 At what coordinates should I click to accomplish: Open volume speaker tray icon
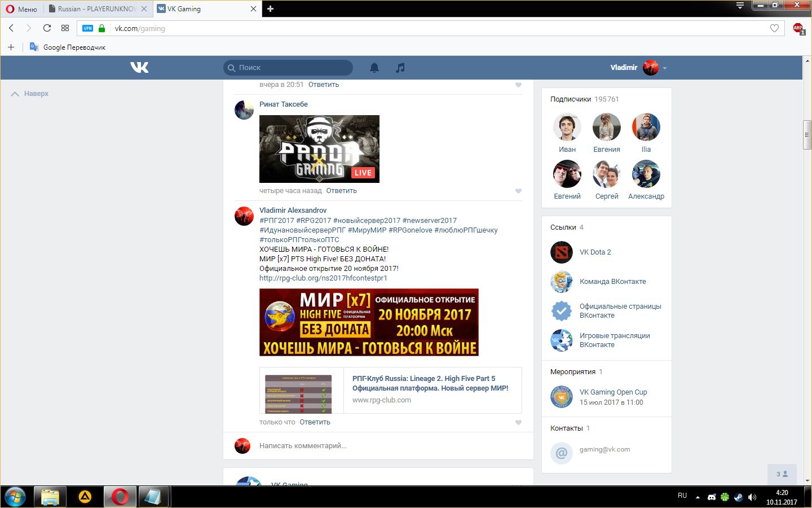[x=752, y=497]
